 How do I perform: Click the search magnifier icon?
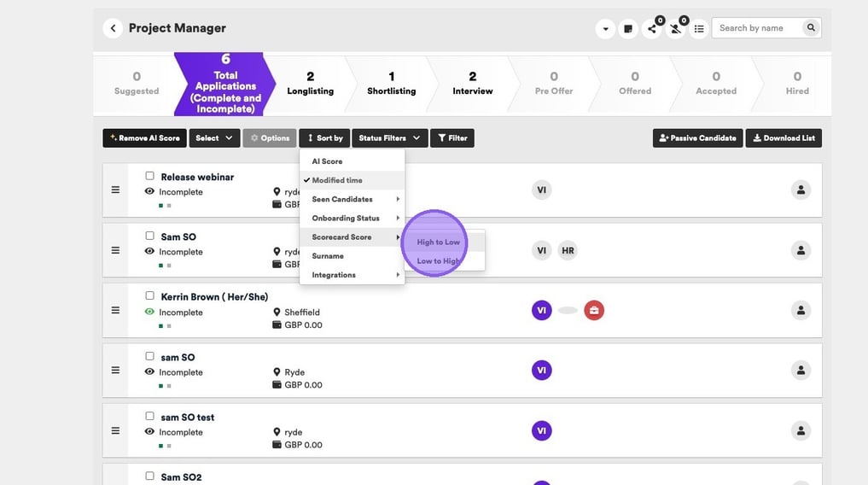click(810, 28)
